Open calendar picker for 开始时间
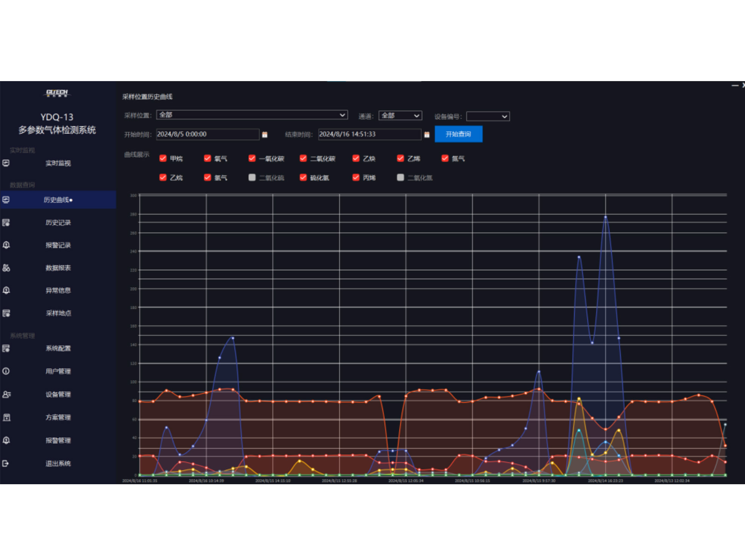Viewport: 745px width, 560px height. [x=265, y=135]
